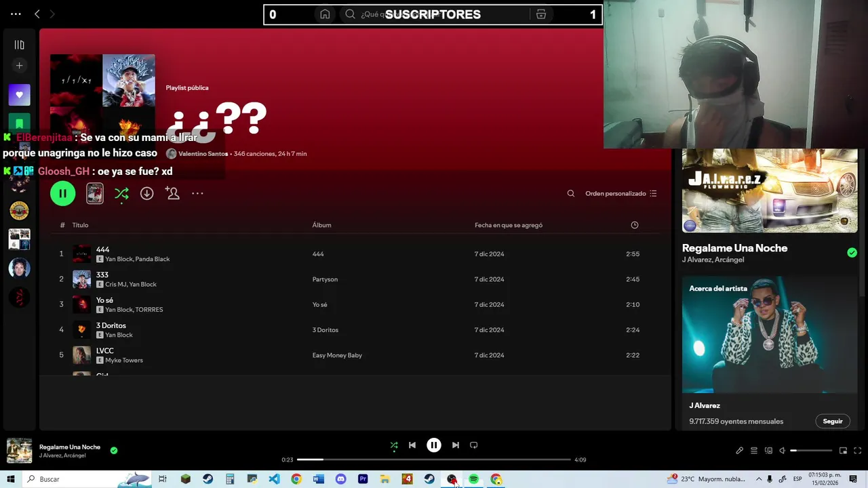Select the track LVCC
This screenshot has height=488, width=868.
tap(355, 355)
